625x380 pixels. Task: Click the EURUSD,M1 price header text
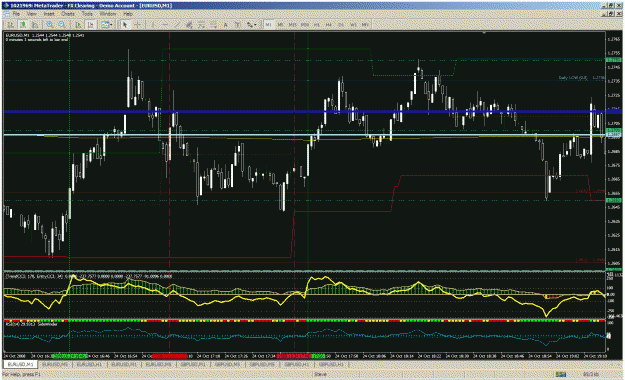pyautogui.click(x=45, y=35)
